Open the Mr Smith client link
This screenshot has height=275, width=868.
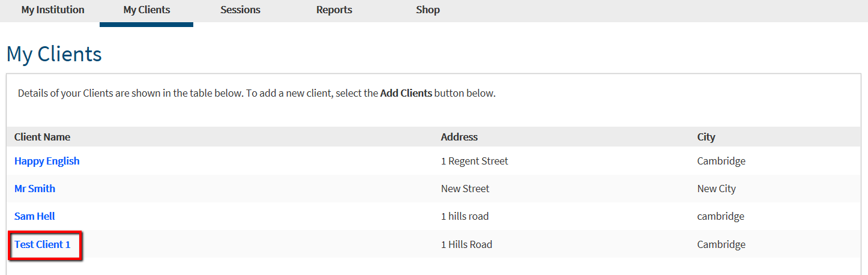tap(35, 189)
